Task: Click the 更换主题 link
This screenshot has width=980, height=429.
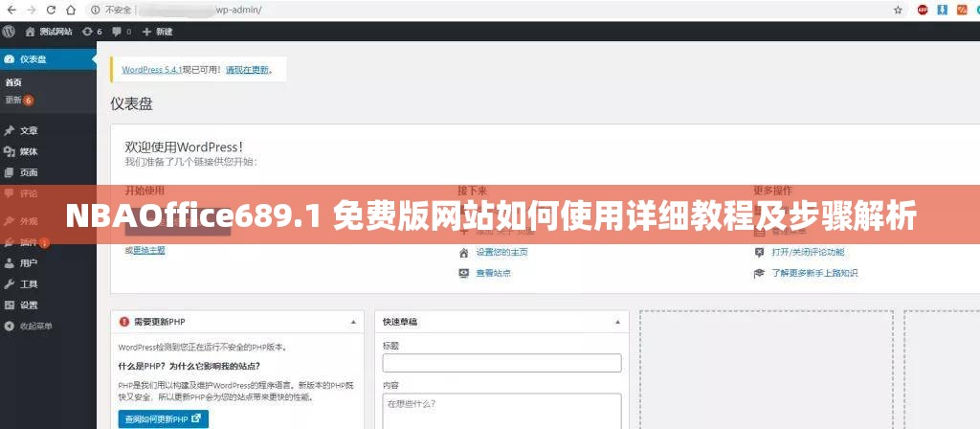Action: pos(148,250)
